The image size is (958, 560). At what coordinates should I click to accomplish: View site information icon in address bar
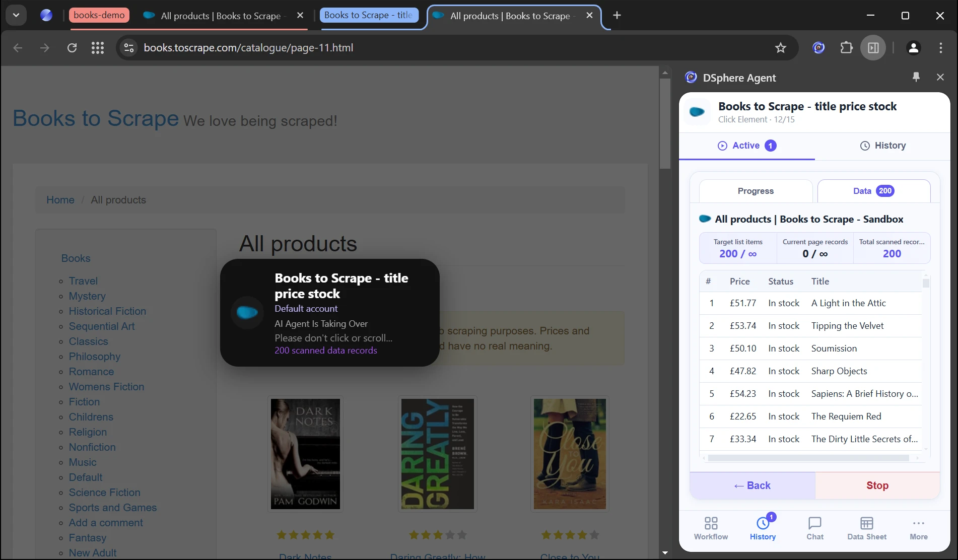129,48
